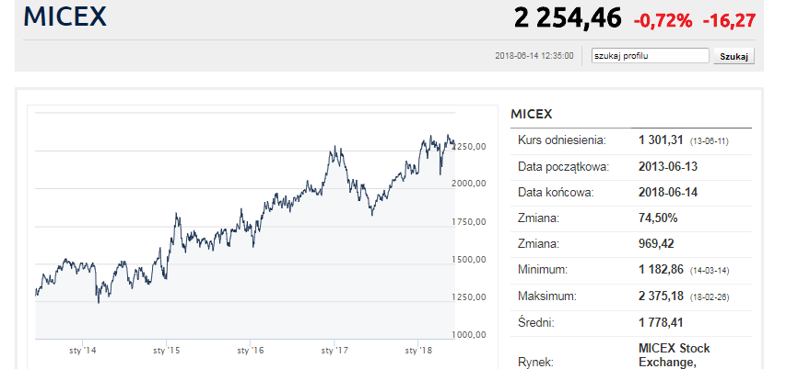Image resolution: width=786 pixels, height=369 pixels.
Task: Focus the szukaj profilu search field
Action: [650, 56]
